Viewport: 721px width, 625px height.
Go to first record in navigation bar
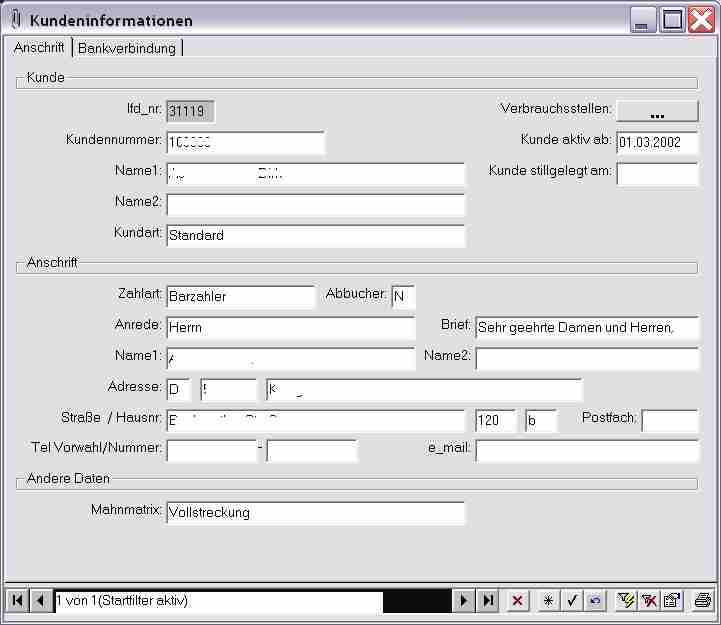click(17, 601)
